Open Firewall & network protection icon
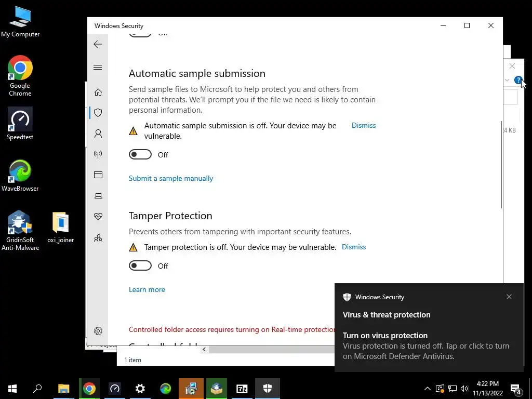Viewport: 532px width, 399px height. tap(98, 154)
